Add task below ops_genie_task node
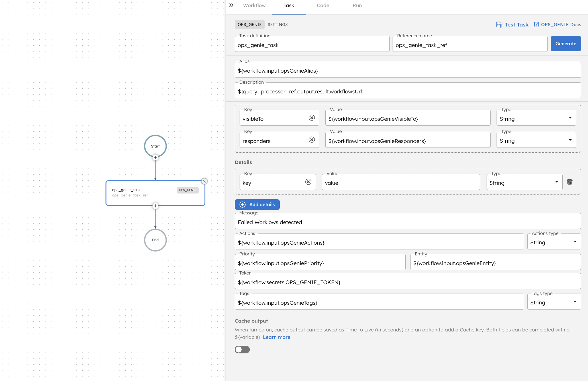This screenshot has width=588, height=381. click(x=155, y=206)
